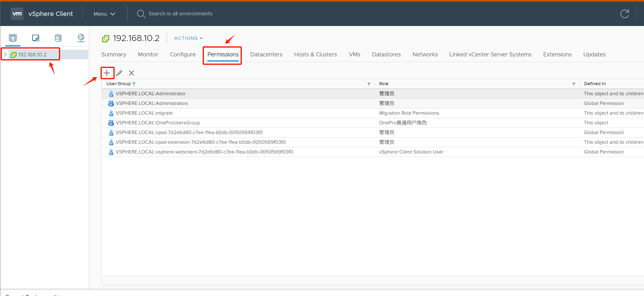644x296 pixels.
Task: Switch to the Datastores tab
Action: click(387, 55)
